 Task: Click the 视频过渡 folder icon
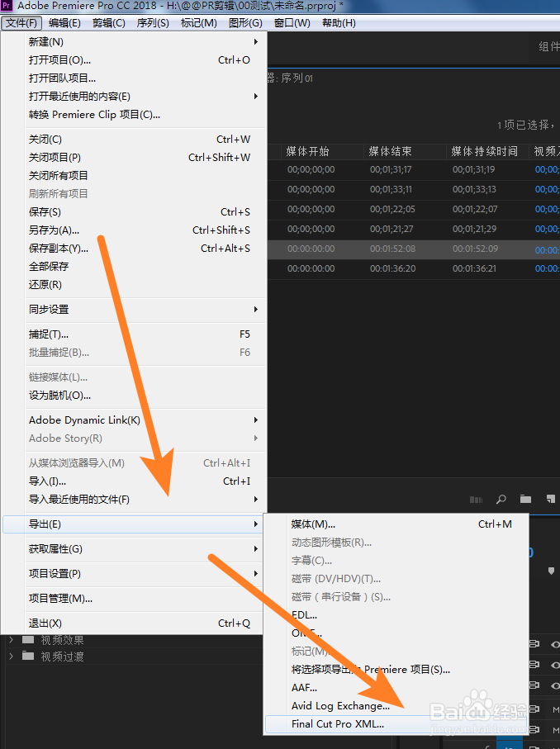click(28, 656)
